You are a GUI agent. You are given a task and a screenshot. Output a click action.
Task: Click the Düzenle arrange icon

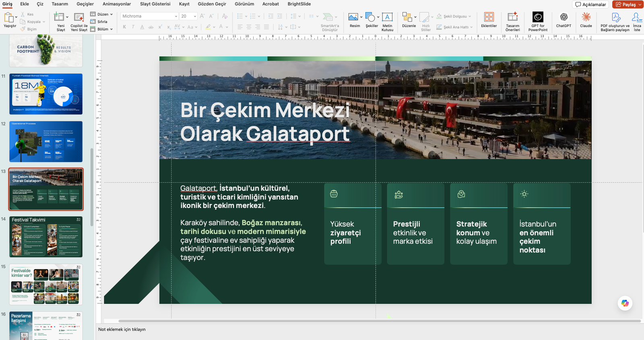click(407, 17)
